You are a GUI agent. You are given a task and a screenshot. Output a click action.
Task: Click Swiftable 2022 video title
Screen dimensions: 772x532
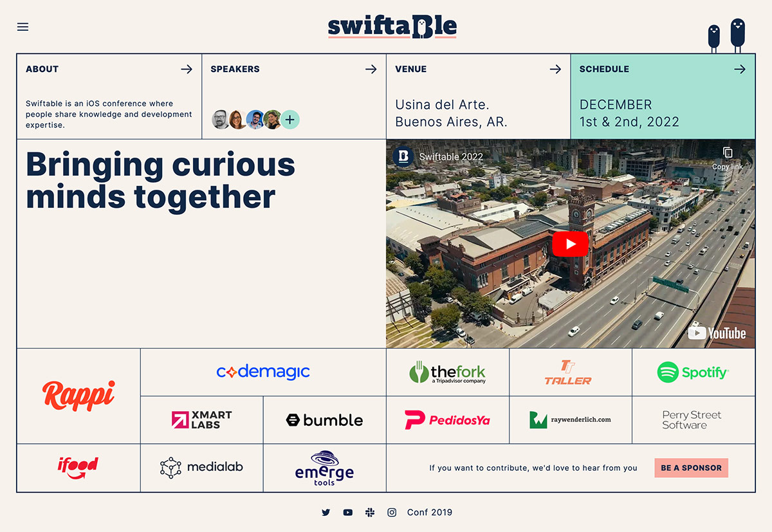451,156
